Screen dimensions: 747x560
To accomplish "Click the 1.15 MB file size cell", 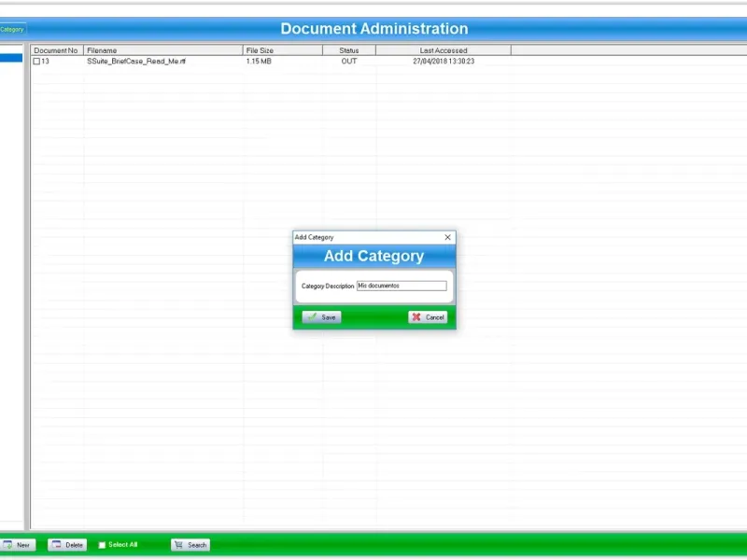I will tap(259, 62).
